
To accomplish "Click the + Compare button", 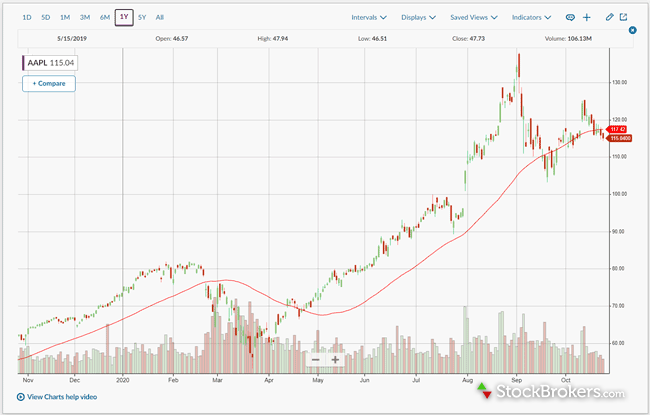I will point(49,84).
